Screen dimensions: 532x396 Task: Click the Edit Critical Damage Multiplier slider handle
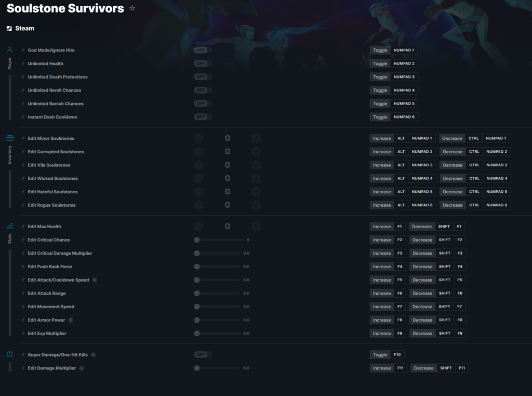pos(197,253)
